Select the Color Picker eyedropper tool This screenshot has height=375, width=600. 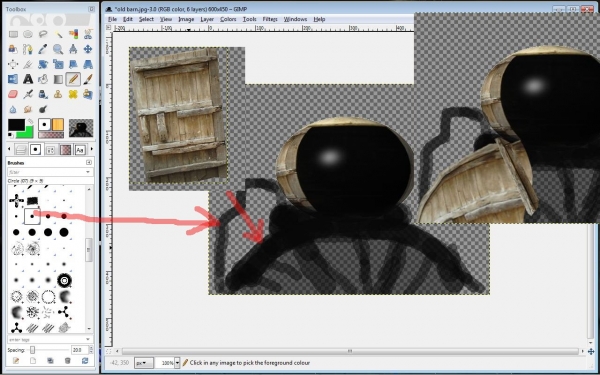[x=43, y=49]
